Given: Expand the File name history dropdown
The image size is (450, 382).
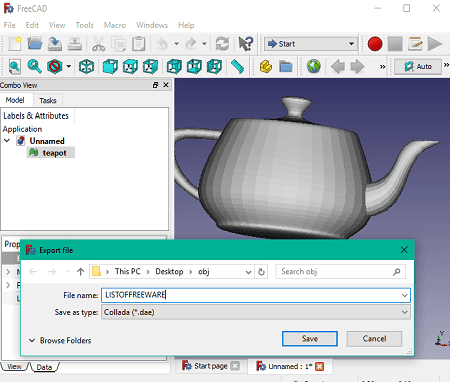Looking at the screenshot, I should [404, 295].
